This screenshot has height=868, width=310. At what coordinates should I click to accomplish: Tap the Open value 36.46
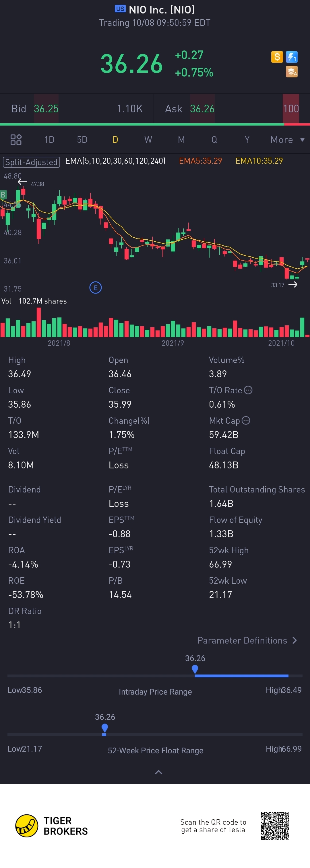[120, 374]
